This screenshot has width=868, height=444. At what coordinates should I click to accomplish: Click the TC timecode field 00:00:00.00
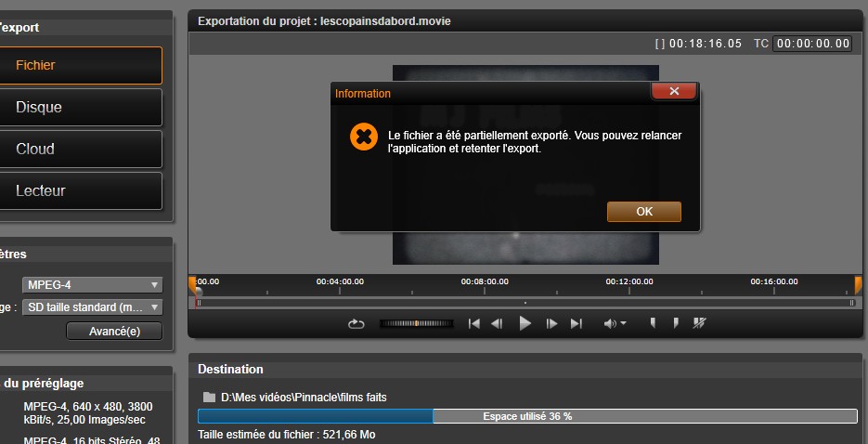click(812, 44)
